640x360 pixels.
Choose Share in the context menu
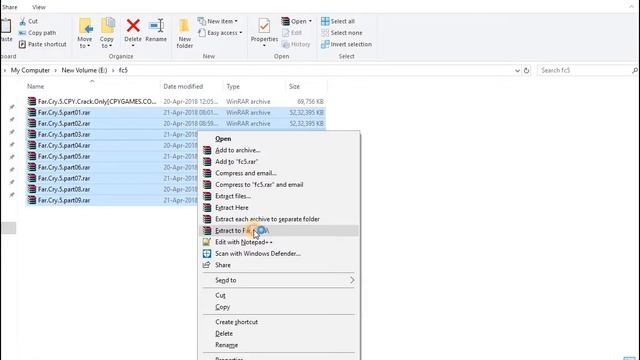click(279, 265)
